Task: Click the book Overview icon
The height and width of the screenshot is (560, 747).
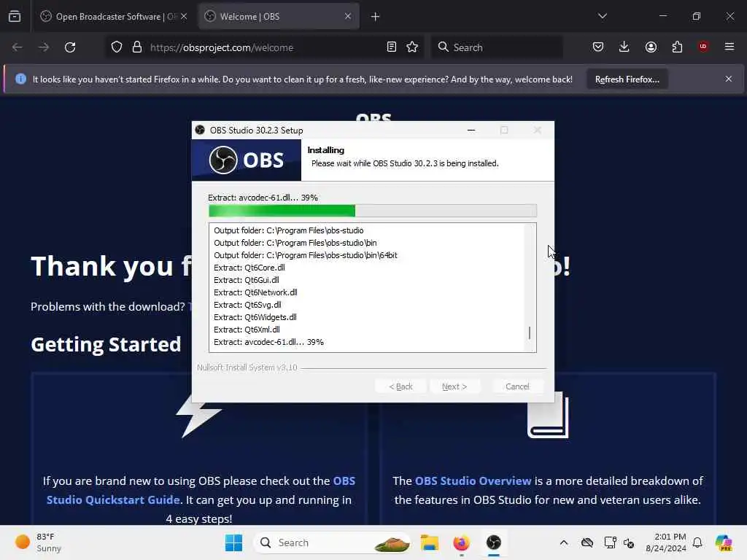Action: click(x=548, y=415)
